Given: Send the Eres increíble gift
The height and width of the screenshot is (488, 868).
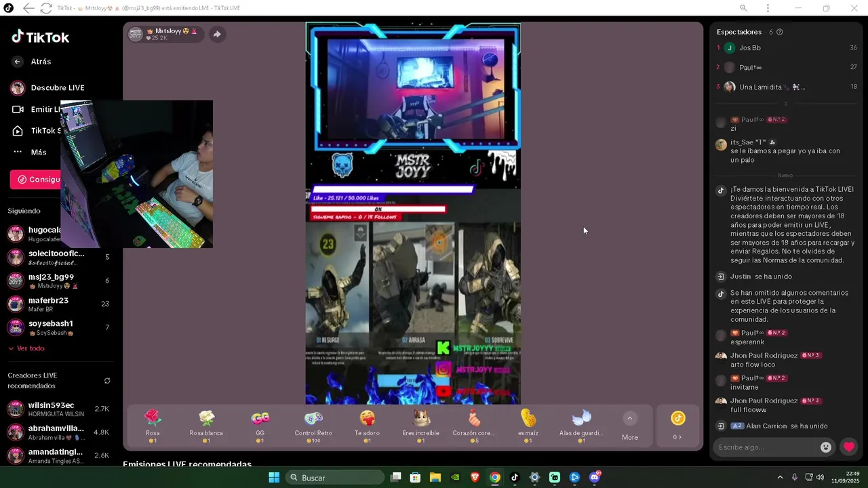Looking at the screenshot, I should (x=421, y=427).
